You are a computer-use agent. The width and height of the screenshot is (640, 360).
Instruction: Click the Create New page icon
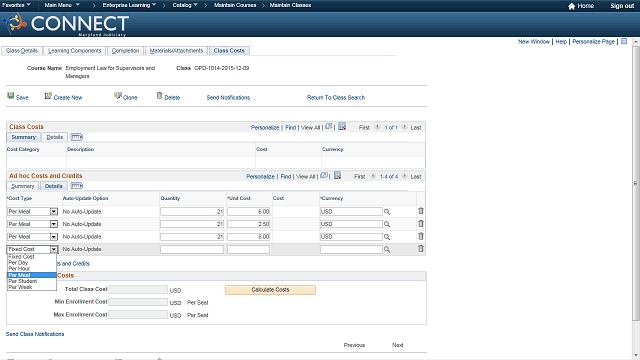point(48,96)
